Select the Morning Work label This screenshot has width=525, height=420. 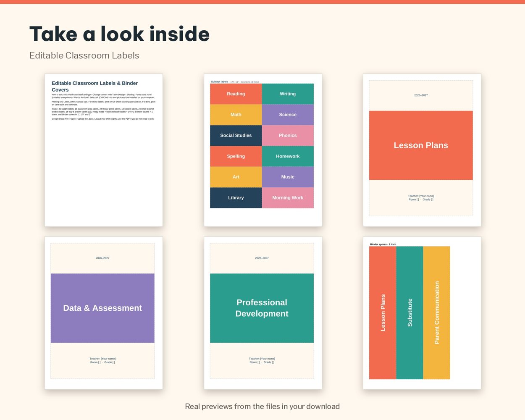tap(288, 198)
